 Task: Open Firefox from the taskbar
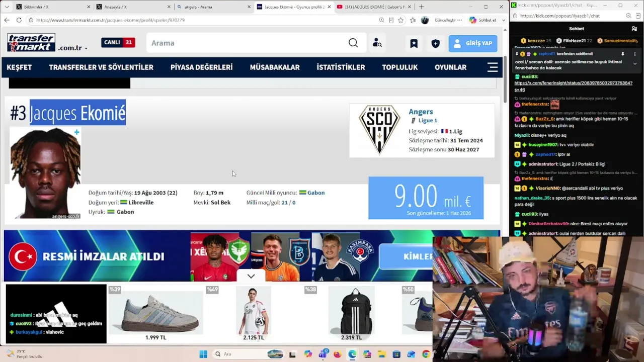[x=337, y=354]
